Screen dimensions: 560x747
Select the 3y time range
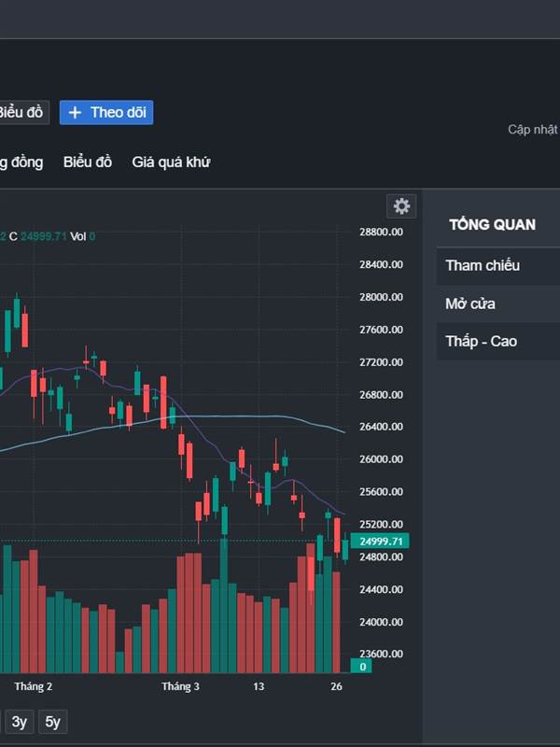[19, 721]
